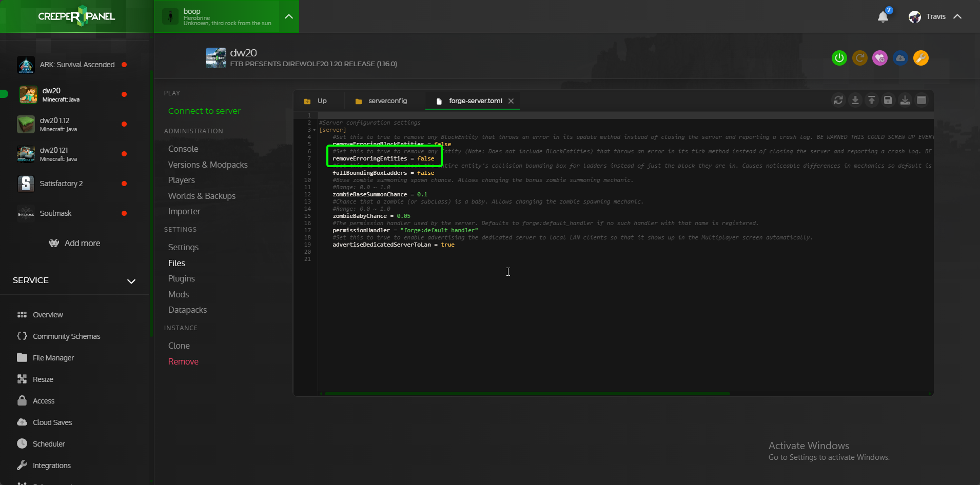Open Integrations
This screenshot has width=980, height=485.
tap(51, 466)
